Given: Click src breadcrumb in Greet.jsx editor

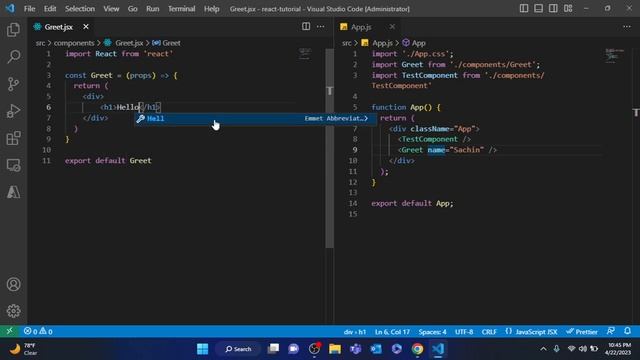Looking at the screenshot, I should click(x=40, y=43).
